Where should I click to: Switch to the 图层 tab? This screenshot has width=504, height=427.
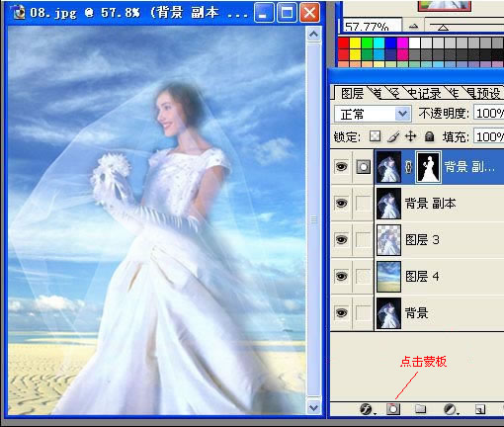pos(352,93)
